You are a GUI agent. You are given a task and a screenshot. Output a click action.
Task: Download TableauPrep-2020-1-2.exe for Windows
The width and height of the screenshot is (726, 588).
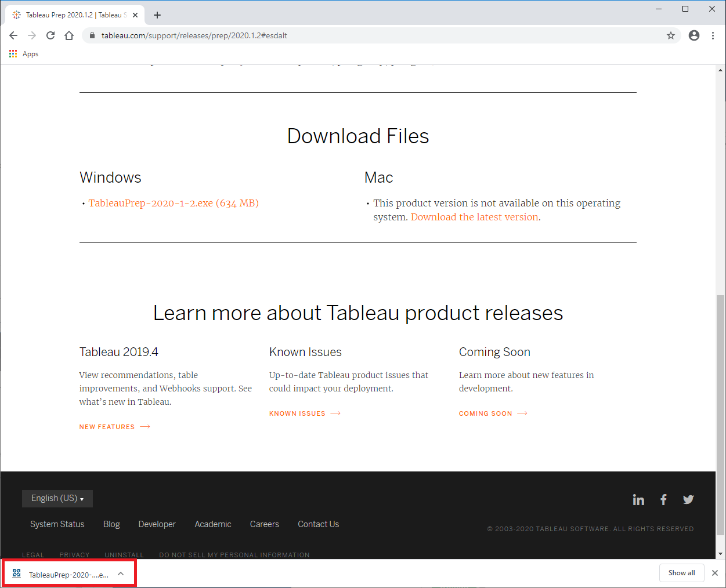[174, 203]
